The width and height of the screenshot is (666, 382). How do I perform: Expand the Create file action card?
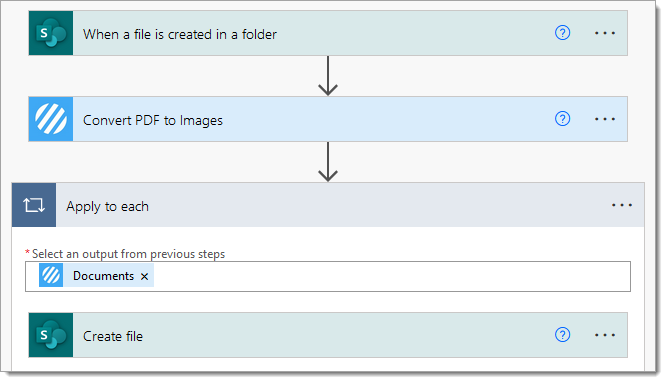tap(328, 335)
